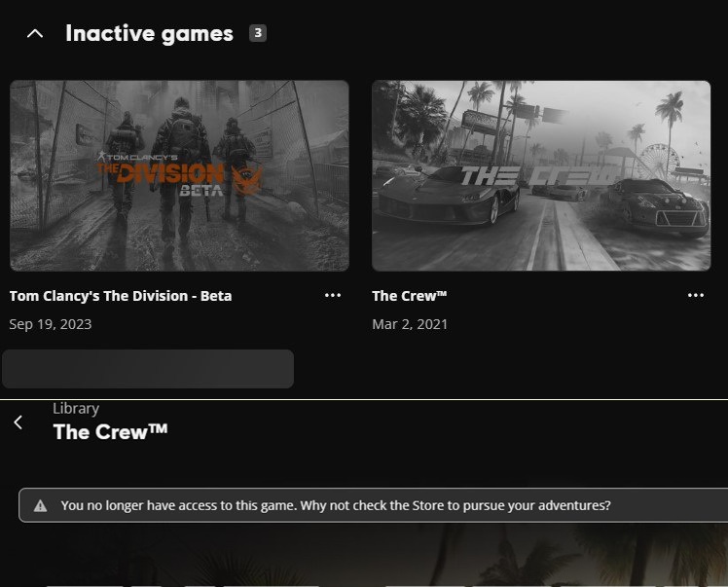Click the no longer have access message
This screenshot has width=728, height=587.
[x=336, y=505]
